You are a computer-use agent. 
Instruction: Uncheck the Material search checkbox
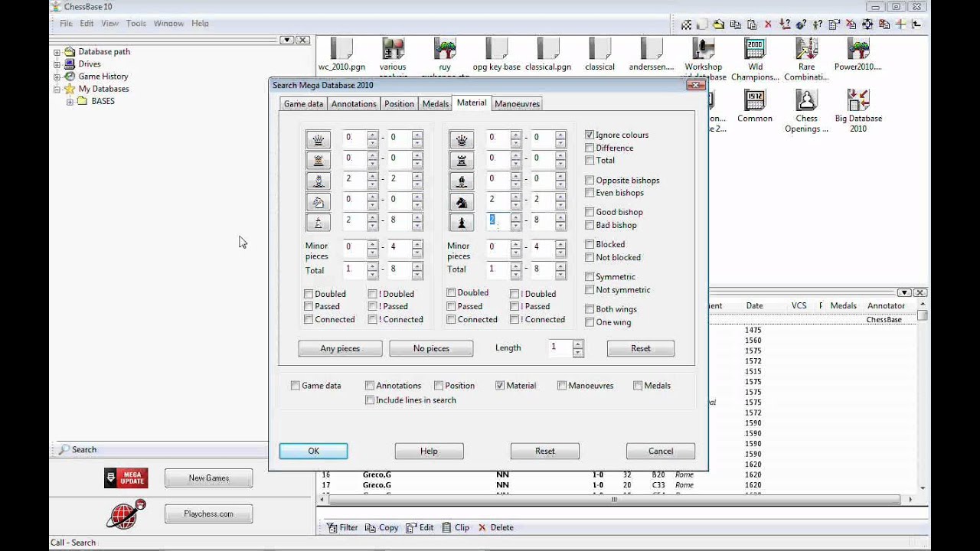500,386
